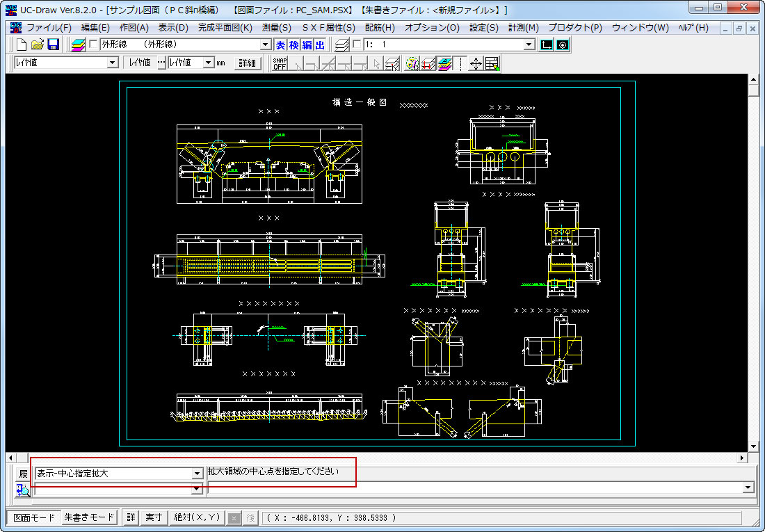Viewport: 765px width, 532px height.
Task: Open the 作図(A) menu
Action: 134,28
